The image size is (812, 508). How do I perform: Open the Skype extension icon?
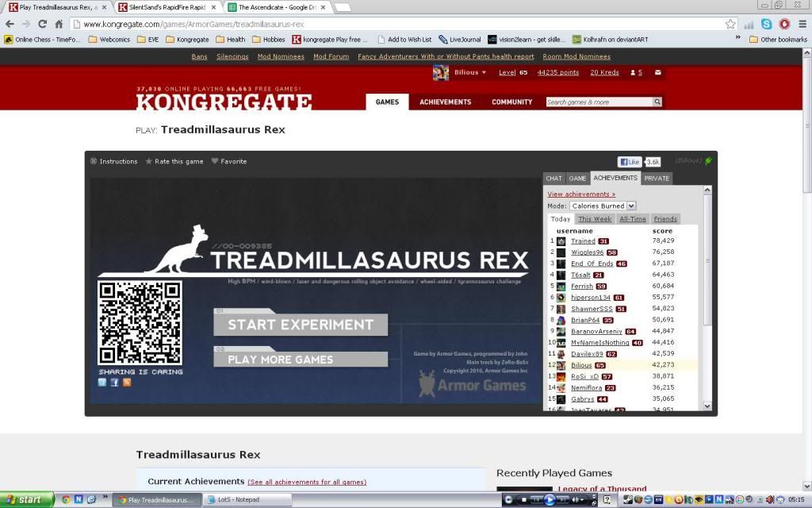coord(767,24)
